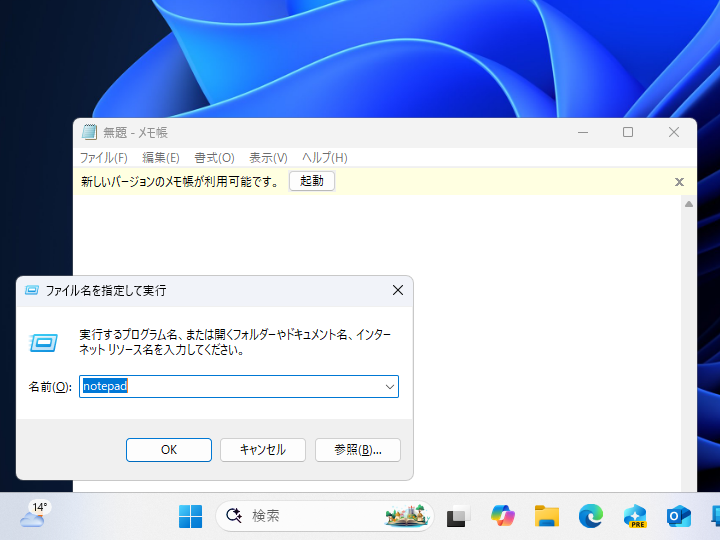Open the PRE preview app icon in the taskbar
Viewport: 720px width, 540px height.
[x=635, y=516]
